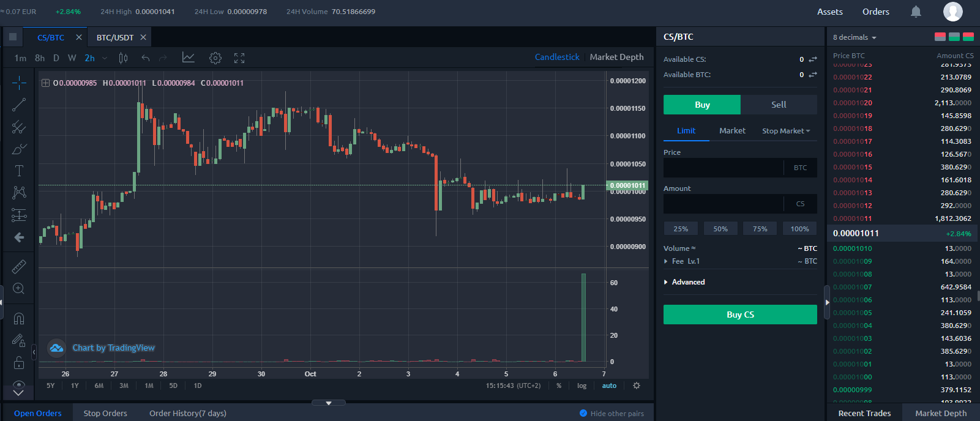This screenshot has height=421, width=980.
Task: Set amount to 25% of balance
Action: click(x=681, y=229)
